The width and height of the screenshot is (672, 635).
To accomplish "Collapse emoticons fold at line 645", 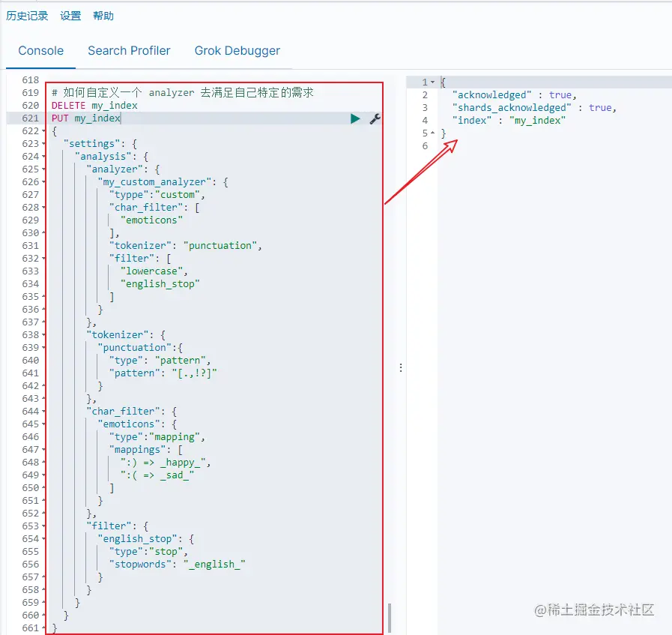I will tap(43, 424).
